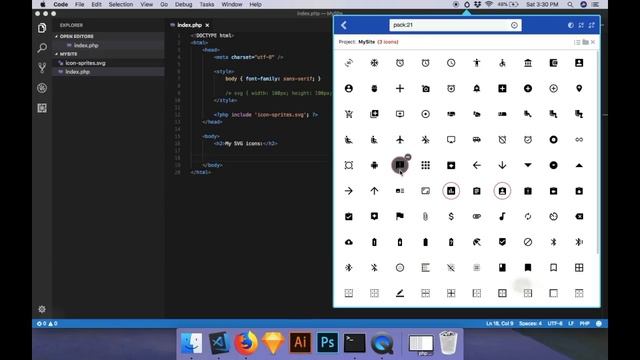The image size is (640, 360).
Task: Select the account circle icon
Action: 349,89
